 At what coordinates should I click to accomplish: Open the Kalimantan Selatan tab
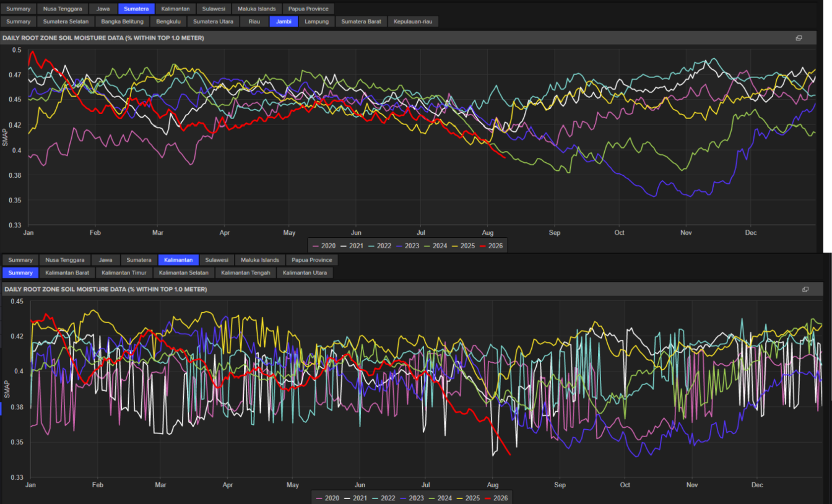(x=184, y=272)
